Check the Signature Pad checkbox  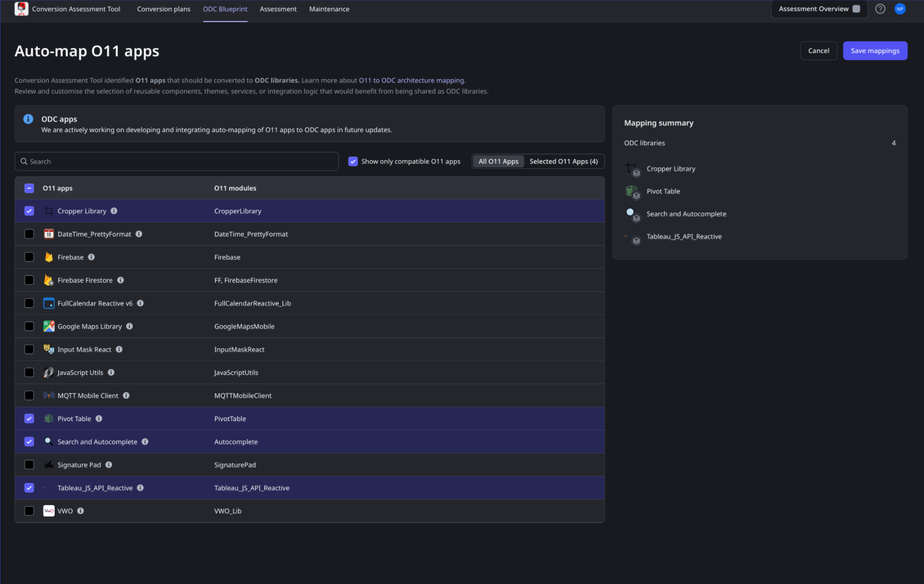(x=29, y=465)
